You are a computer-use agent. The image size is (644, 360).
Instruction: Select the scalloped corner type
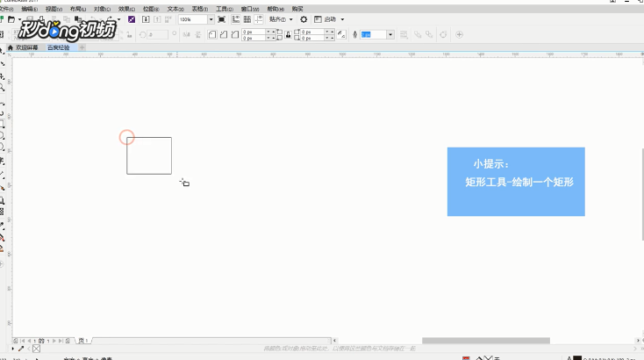pyautogui.click(x=224, y=34)
